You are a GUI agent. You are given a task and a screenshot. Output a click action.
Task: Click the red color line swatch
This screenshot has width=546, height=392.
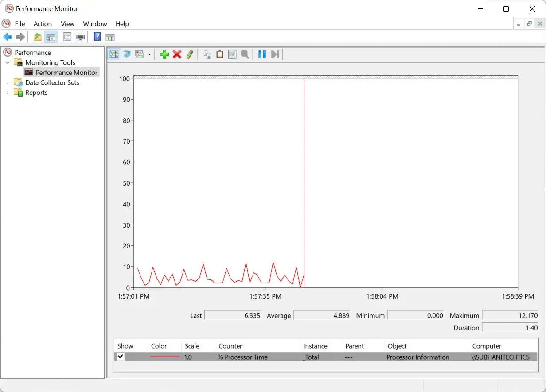click(x=165, y=357)
